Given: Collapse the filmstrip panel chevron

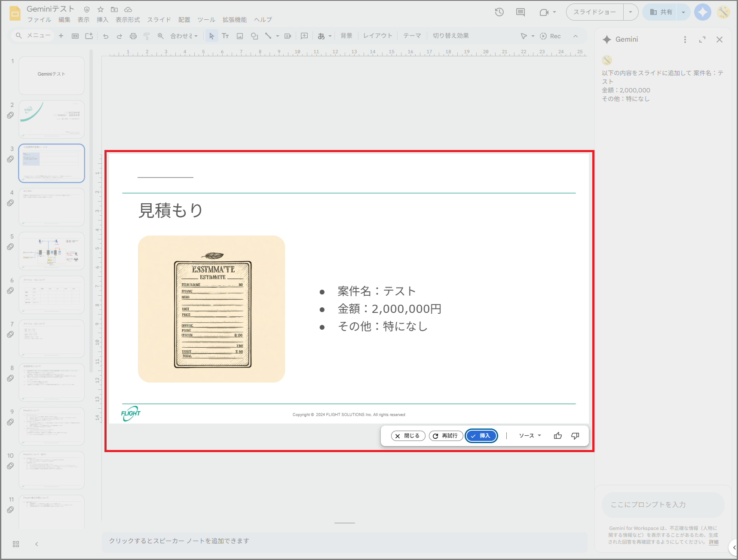Looking at the screenshot, I should [x=37, y=544].
